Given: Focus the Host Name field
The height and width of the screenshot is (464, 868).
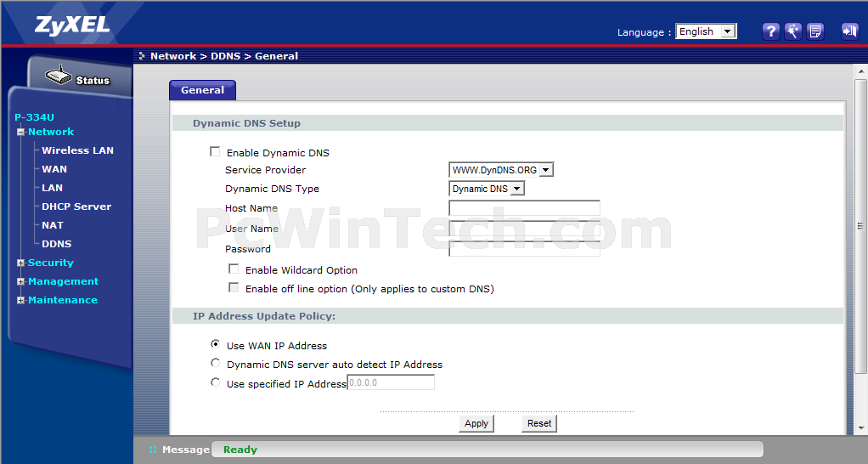Looking at the screenshot, I should tap(524, 208).
